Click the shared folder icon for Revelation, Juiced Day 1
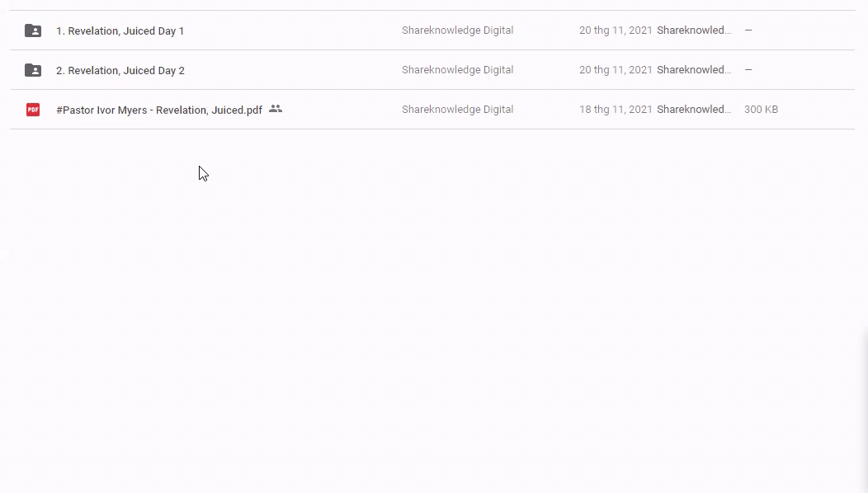Image resolution: width=868 pixels, height=493 pixels. pyautogui.click(x=33, y=31)
